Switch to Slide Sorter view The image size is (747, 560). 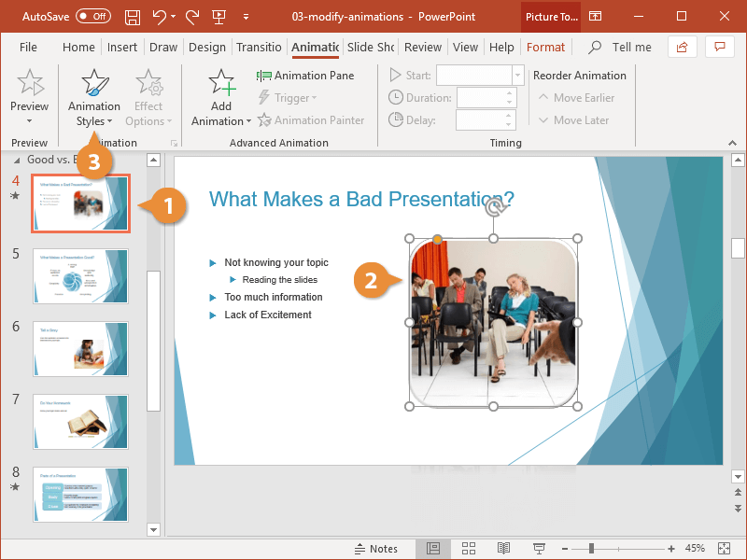[x=469, y=549]
